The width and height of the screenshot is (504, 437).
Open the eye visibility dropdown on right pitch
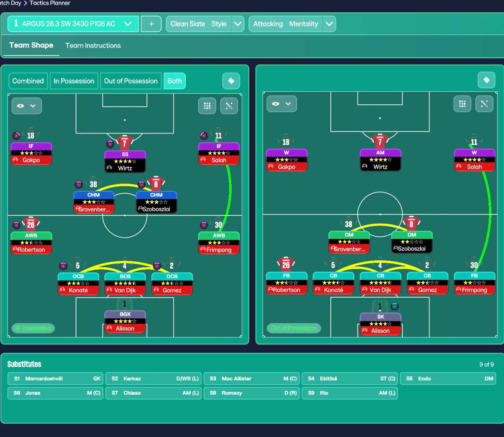click(x=282, y=104)
